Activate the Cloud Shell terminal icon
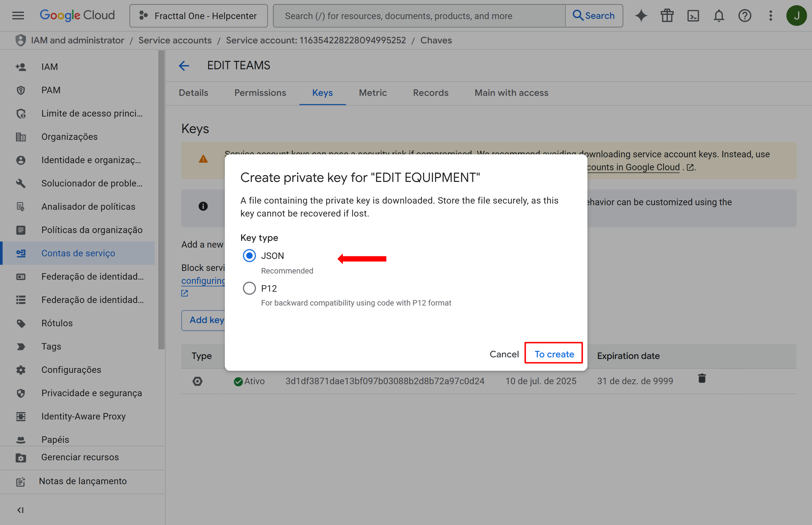 coord(693,16)
